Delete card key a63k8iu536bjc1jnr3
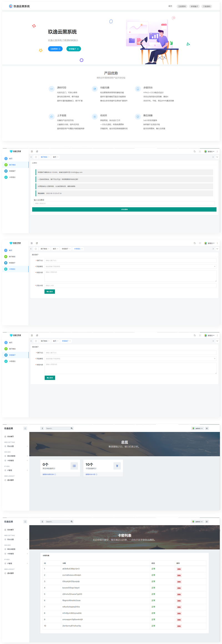 [x=179, y=569]
